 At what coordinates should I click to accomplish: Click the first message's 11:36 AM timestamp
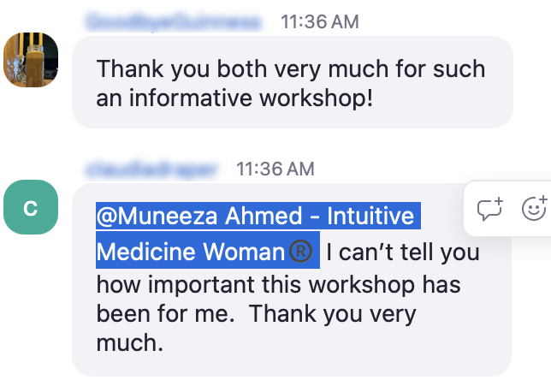pos(320,22)
